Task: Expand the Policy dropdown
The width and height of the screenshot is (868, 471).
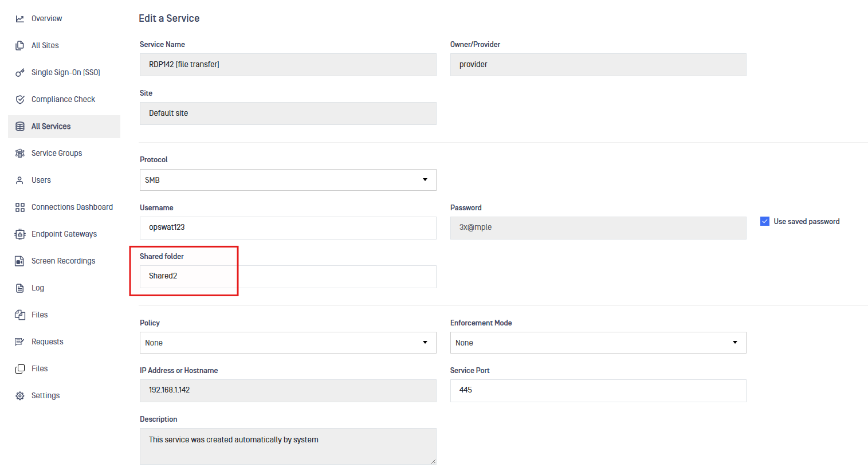Action: [288, 343]
